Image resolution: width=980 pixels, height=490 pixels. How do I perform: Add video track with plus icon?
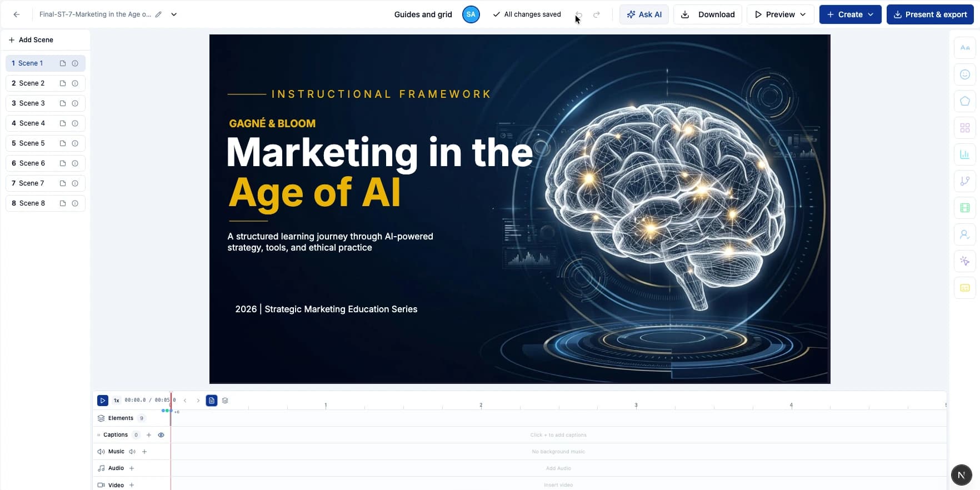pos(132,485)
